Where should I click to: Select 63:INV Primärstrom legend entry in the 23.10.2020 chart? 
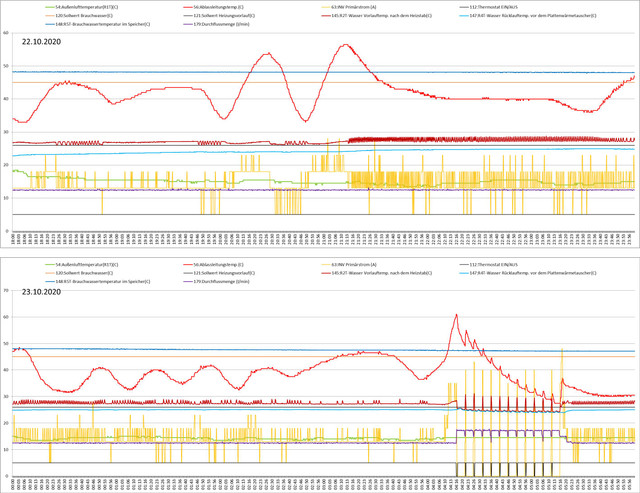click(349, 264)
